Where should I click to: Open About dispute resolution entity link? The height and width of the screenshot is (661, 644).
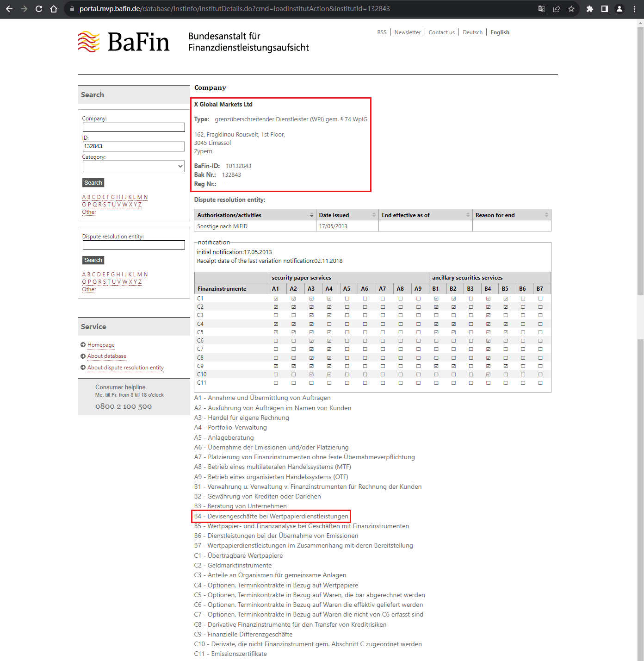click(125, 368)
